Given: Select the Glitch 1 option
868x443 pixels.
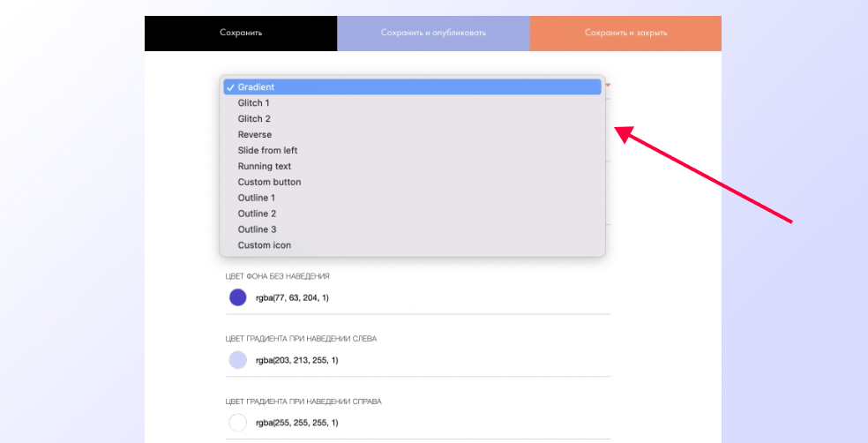Looking at the screenshot, I should (412, 103).
